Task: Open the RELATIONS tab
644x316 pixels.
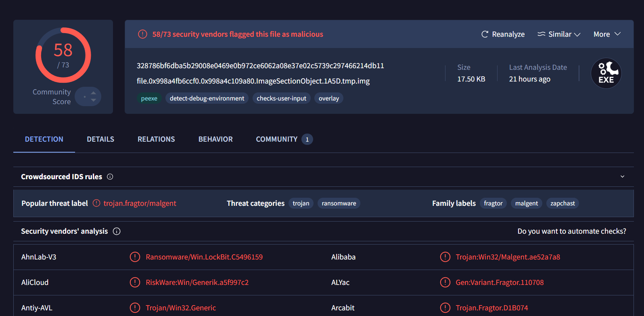Action: click(x=156, y=139)
